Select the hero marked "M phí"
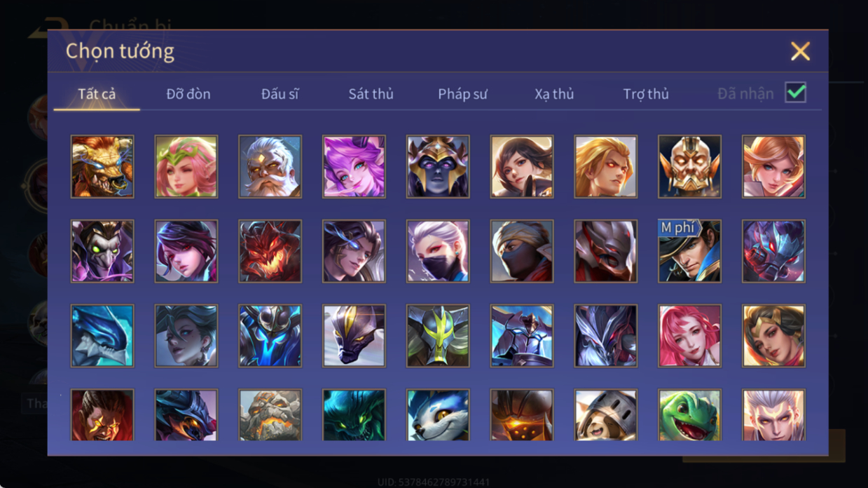 click(x=689, y=251)
